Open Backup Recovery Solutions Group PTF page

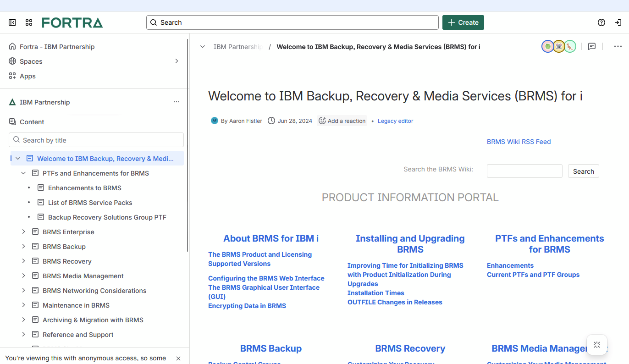(107, 217)
